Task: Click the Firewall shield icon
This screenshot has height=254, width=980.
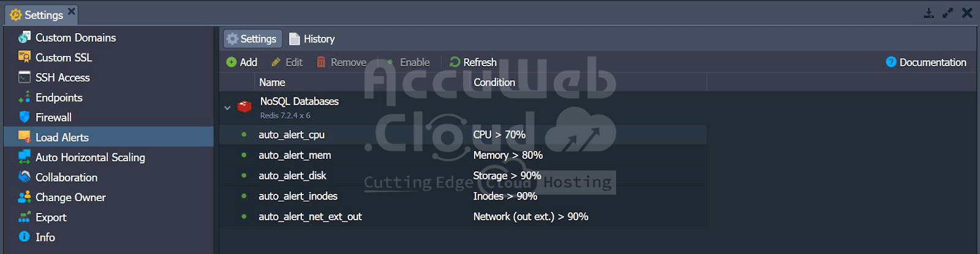Action: pos(24,117)
